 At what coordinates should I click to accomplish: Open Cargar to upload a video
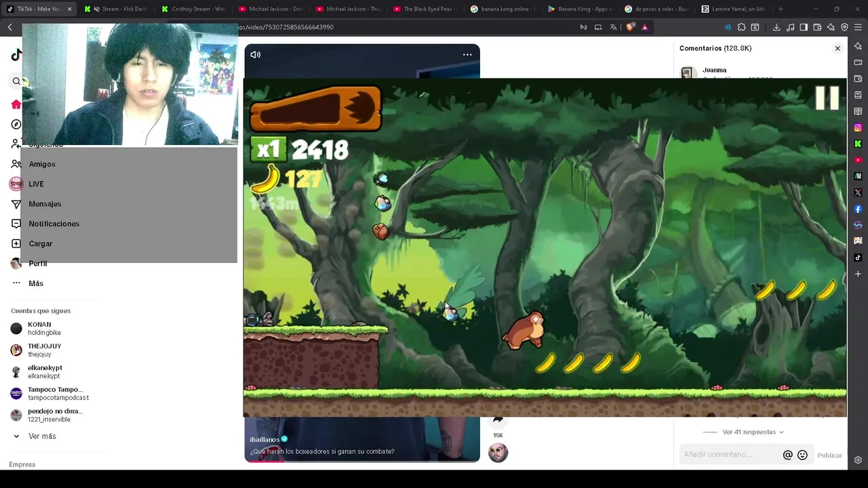click(40, 243)
